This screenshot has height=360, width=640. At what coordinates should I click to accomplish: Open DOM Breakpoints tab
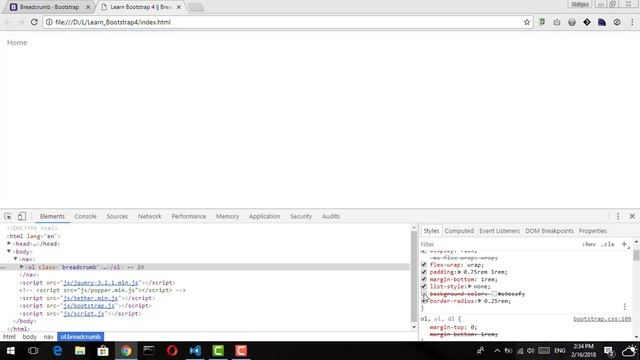(x=549, y=231)
